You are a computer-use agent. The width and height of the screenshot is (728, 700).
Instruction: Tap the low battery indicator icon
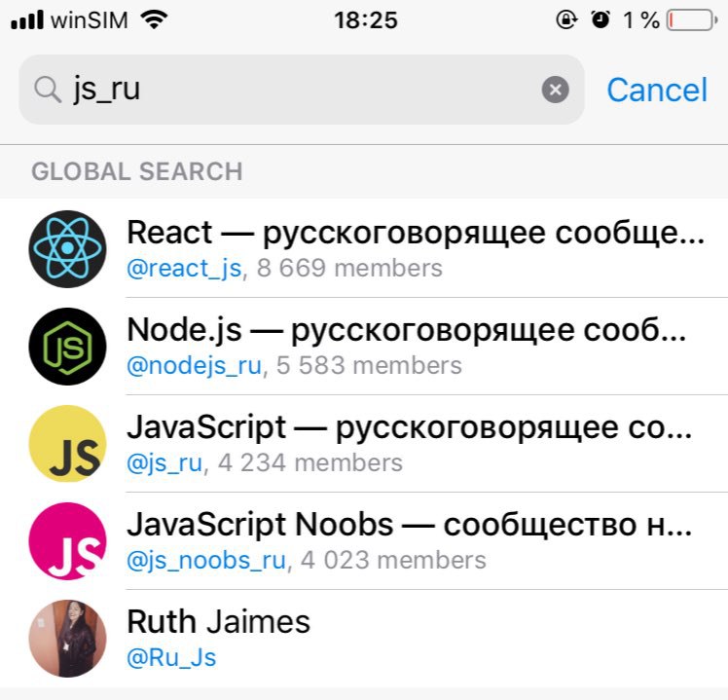click(692, 20)
